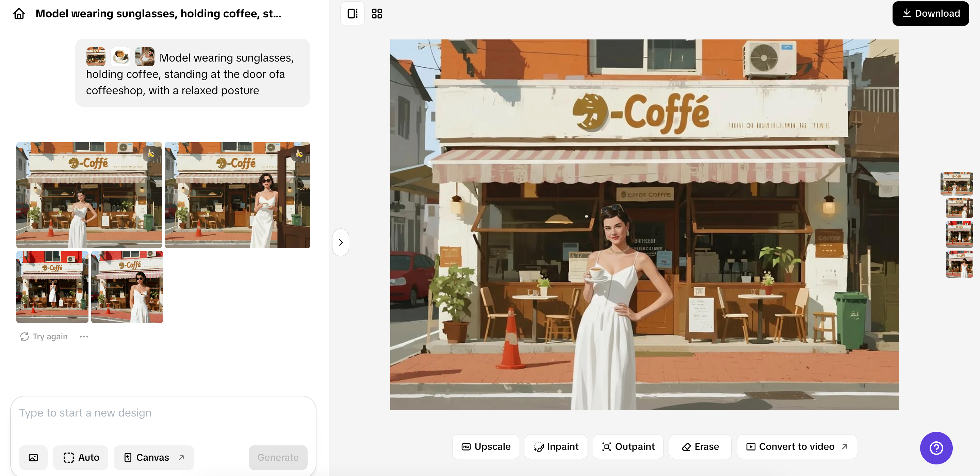980x476 pixels.
Task: Click the more options ellipsis icon
Action: tap(84, 337)
